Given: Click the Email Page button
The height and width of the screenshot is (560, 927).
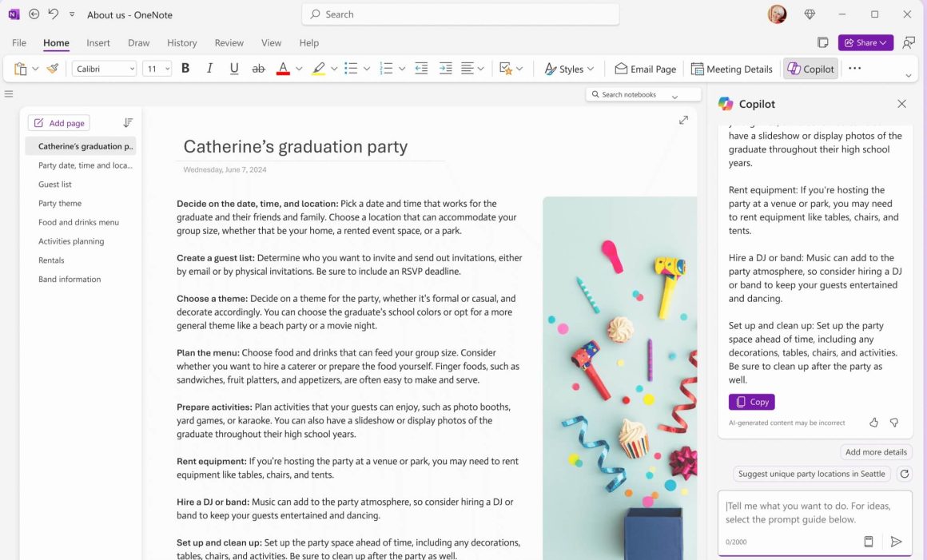Looking at the screenshot, I should pyautogui.click(x=645, y=70).
